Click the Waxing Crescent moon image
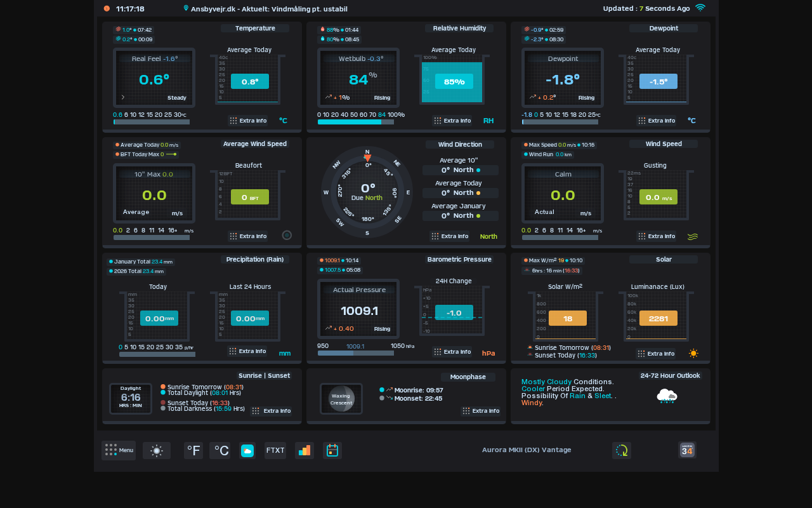The width and height of the screenshot is (812, 508). [x=341, y=399]
